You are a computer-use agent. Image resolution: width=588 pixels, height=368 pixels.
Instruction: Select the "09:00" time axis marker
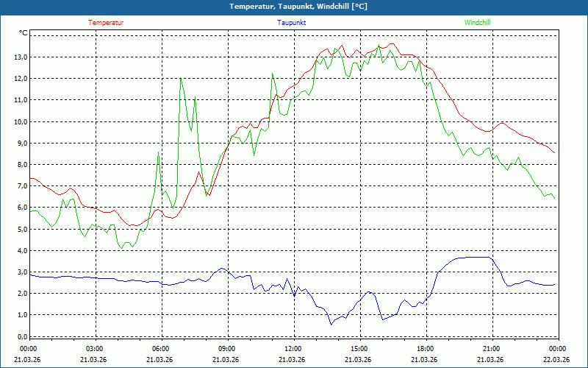[227, 349]
